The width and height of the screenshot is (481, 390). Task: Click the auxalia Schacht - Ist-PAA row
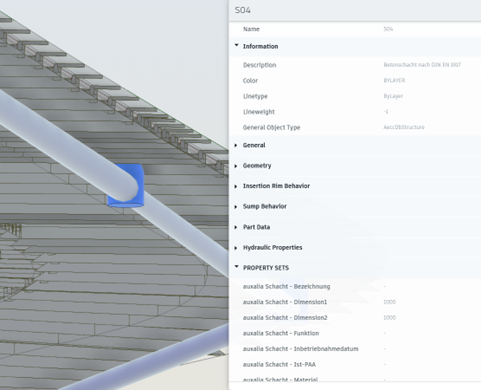tap(355, 365)
